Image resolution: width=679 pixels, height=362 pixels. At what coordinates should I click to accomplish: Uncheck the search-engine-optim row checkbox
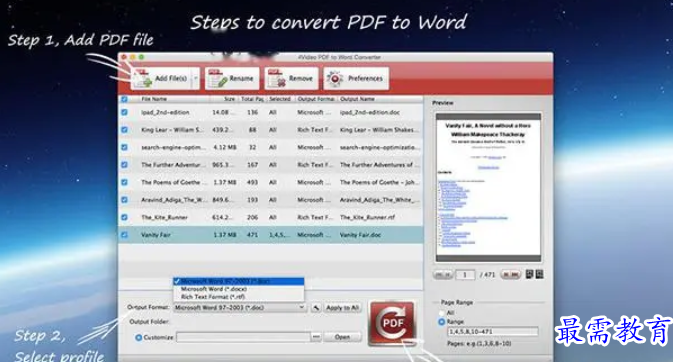pos(124,147)
